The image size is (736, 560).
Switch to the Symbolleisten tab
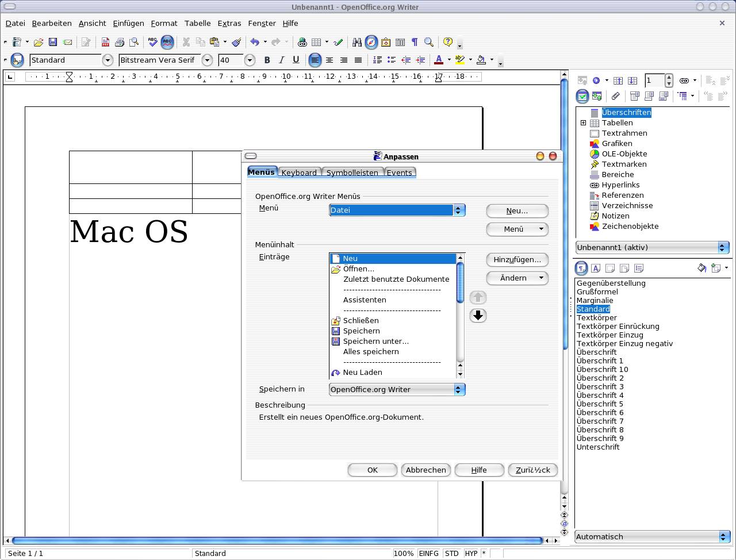(x=352, y=172)
